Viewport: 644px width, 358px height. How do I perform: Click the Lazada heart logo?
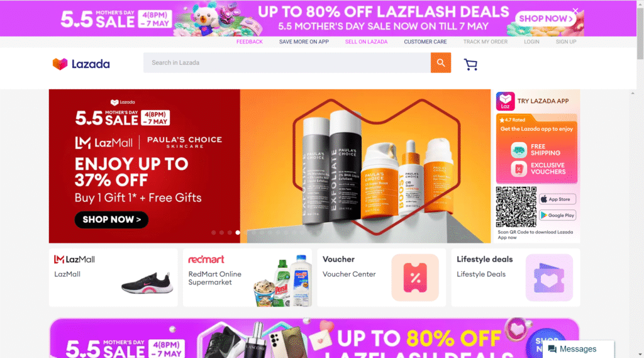[x=60, y=64]
